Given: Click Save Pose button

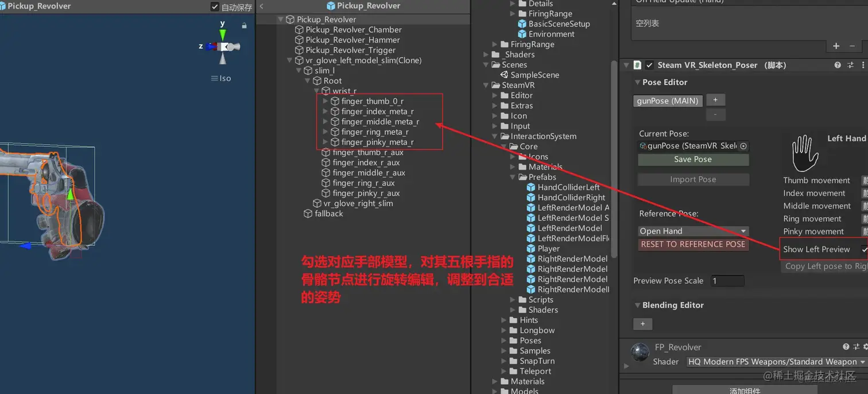Looking at the screenshot, I should coord(693,160).
